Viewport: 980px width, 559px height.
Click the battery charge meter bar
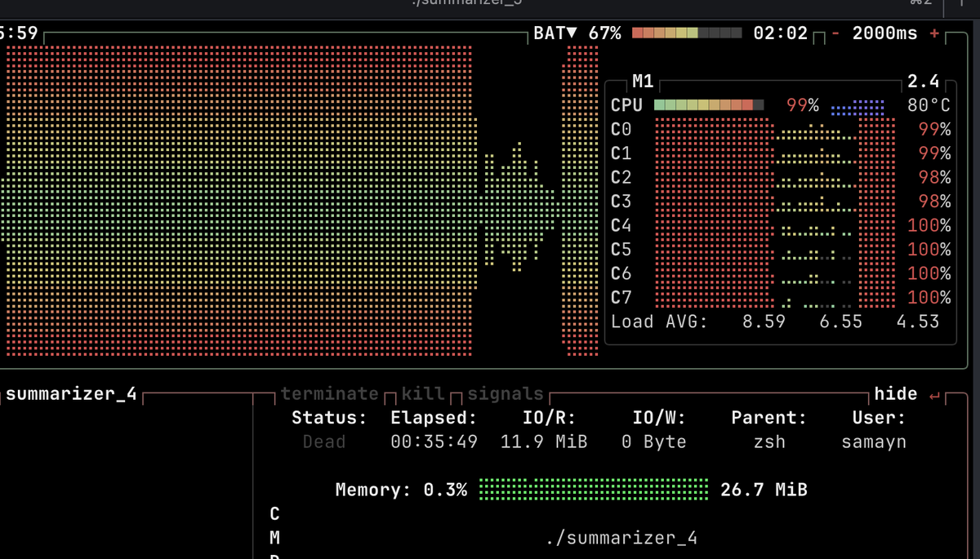(x=687, y=33)
